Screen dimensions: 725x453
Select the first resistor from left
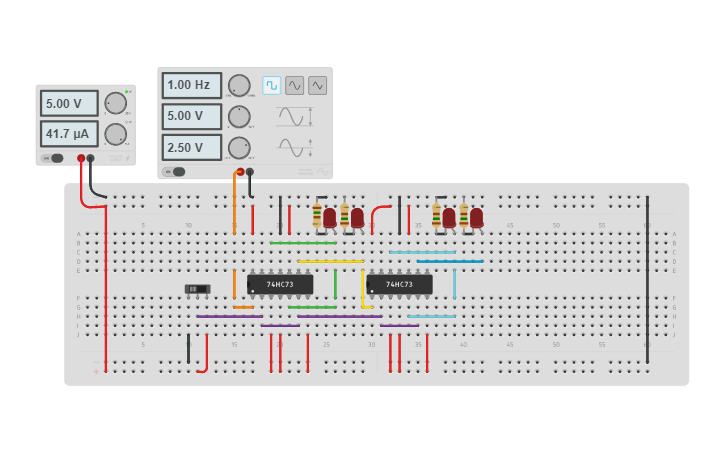point(317,215)
